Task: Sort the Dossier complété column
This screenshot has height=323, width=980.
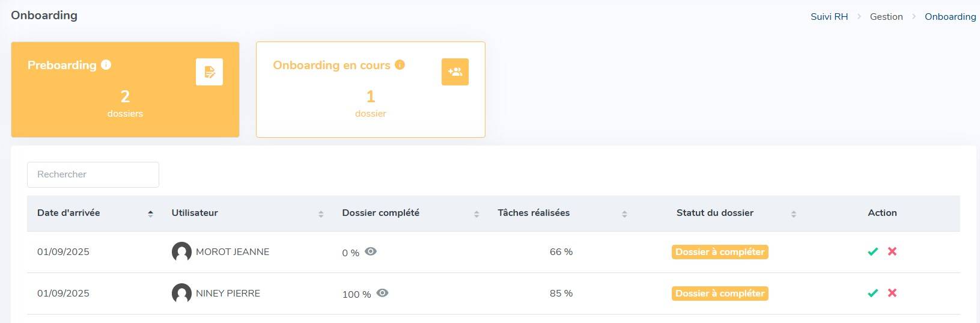Action: 476,214
